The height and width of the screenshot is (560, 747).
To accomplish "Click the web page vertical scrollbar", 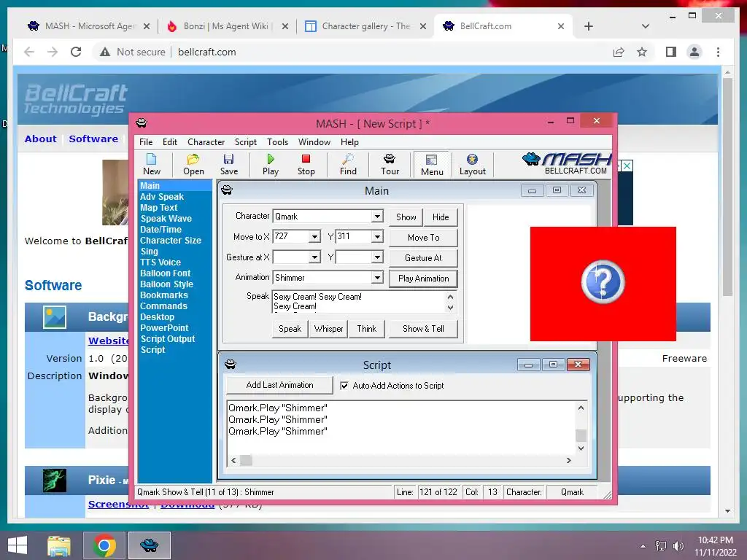I will (727, 186).
